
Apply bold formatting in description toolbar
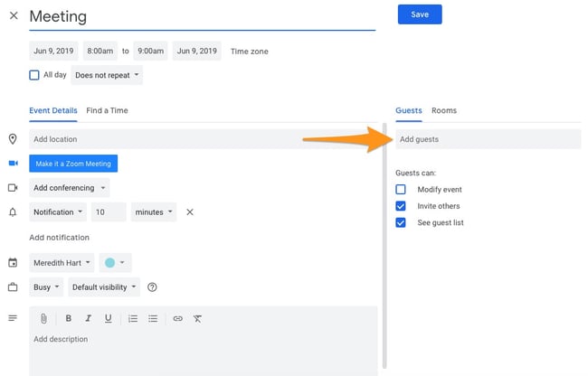pyautogui.click(x=68, y=318)
